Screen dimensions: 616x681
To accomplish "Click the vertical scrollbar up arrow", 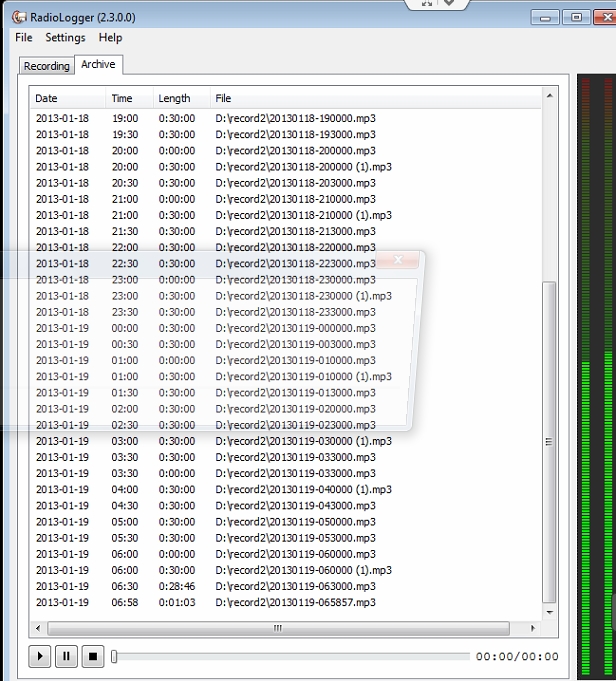I will pos(550,96).
